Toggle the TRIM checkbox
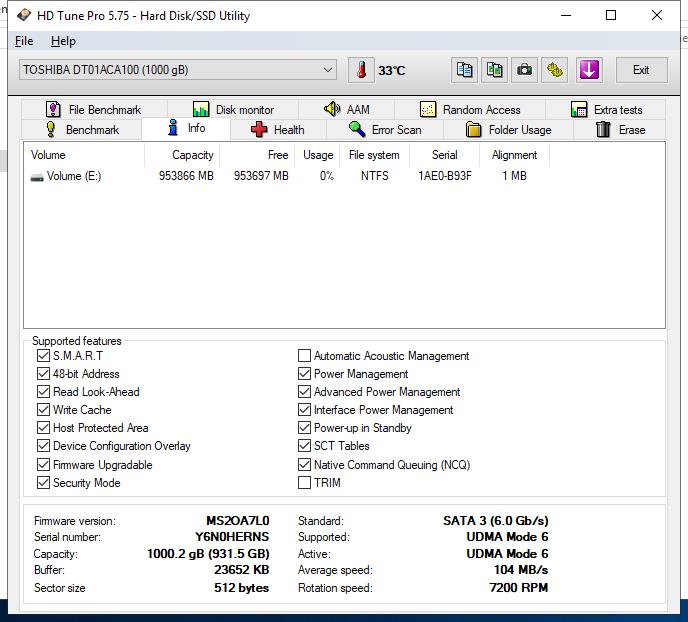The width and height of the screenshot is (688, 622). pyautogui.click(x=304, y=482)
